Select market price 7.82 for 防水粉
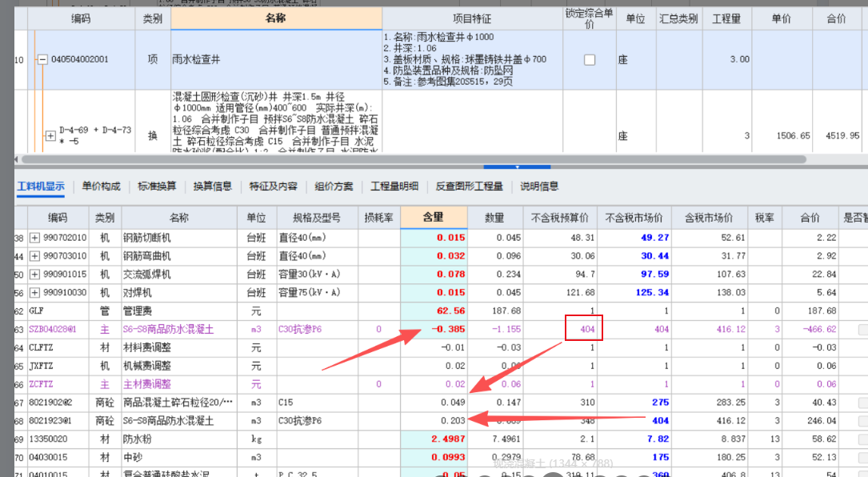Viewport: 868px width, 477px height. 634,439
